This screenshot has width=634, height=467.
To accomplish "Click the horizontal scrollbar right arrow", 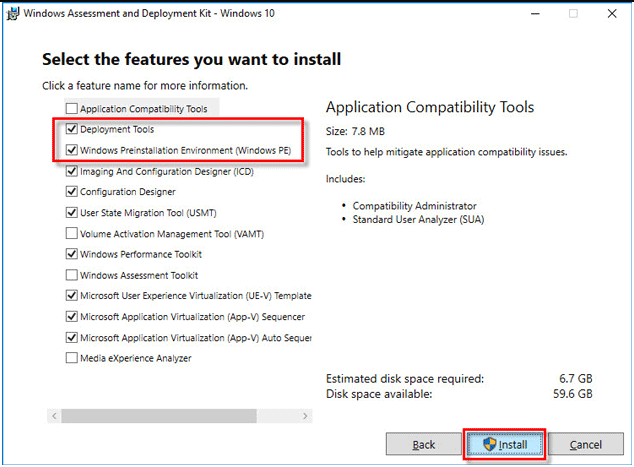I will click(307, 414).
